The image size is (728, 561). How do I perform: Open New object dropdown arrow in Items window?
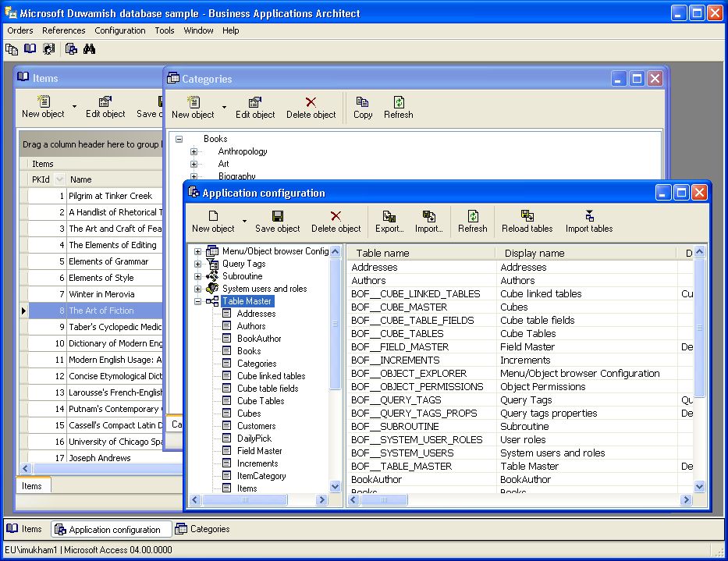(74, 106)
